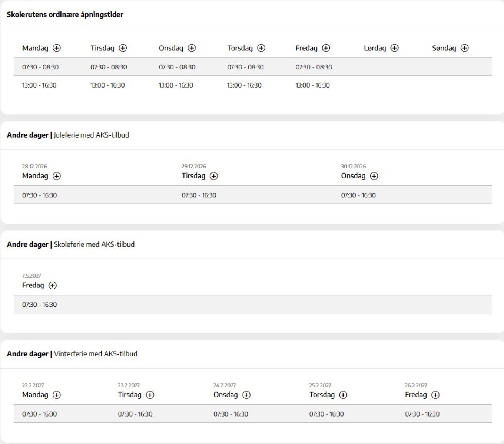Add time slot on Onsdag 30.12.2026
504x444 pixels.
coord(374,176)
